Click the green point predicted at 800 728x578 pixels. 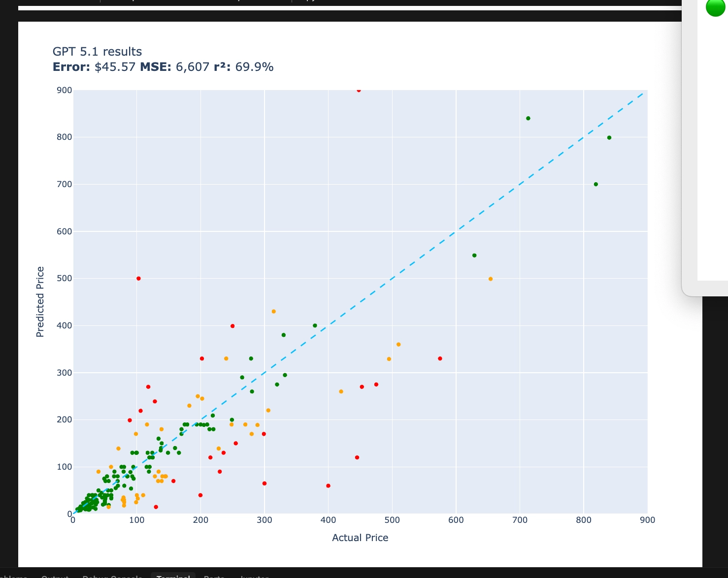(609, 138)
